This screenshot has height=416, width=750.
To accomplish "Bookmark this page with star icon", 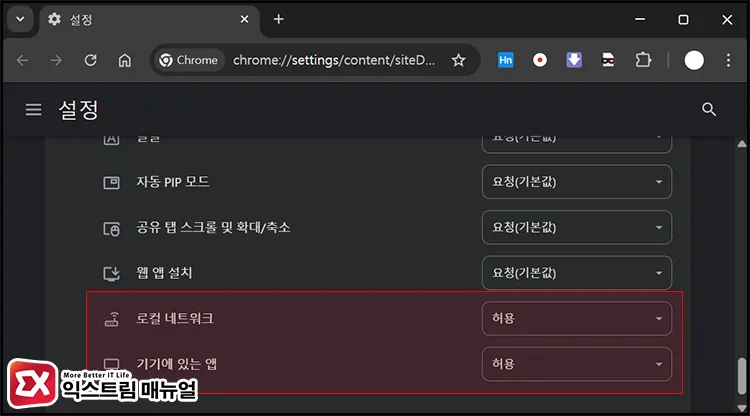I will (x=458, y=60).
